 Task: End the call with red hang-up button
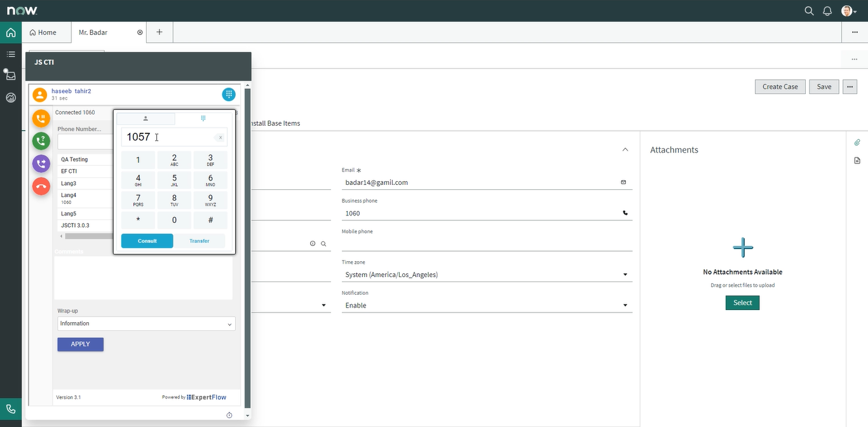(41, 186)
